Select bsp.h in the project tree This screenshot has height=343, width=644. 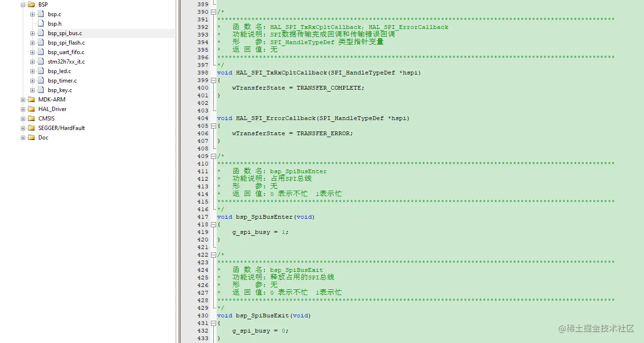(x=54, y=24)
